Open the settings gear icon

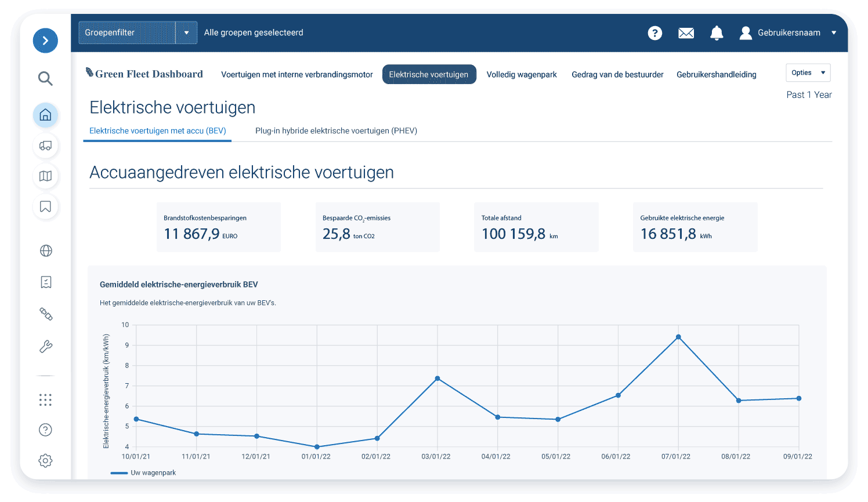tap(45, 461)
